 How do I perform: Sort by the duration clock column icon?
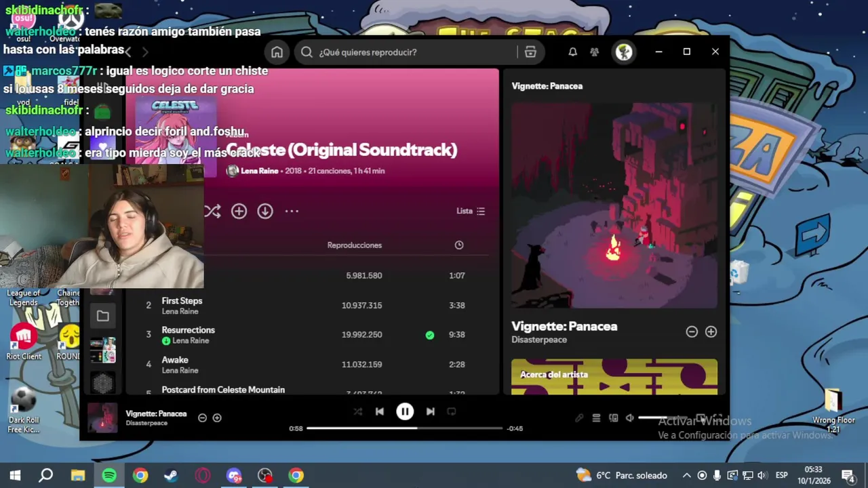coord(459,245)
